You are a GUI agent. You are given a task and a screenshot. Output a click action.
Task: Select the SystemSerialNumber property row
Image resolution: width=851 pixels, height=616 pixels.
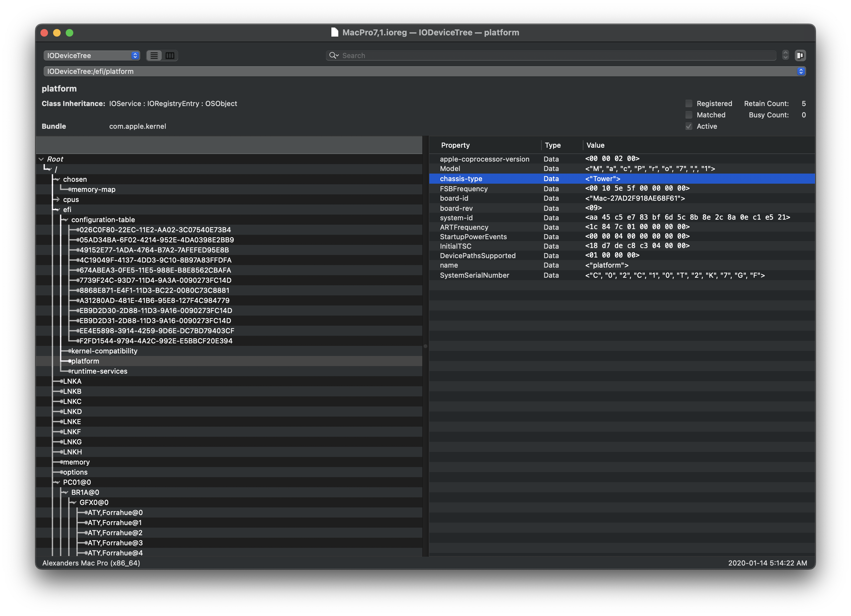(475, 275)
